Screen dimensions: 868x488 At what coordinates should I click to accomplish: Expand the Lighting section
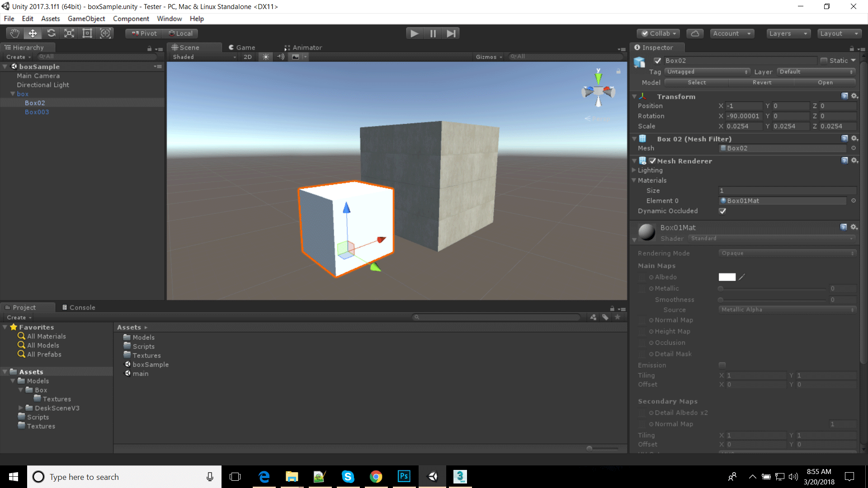tap(634, 170)
